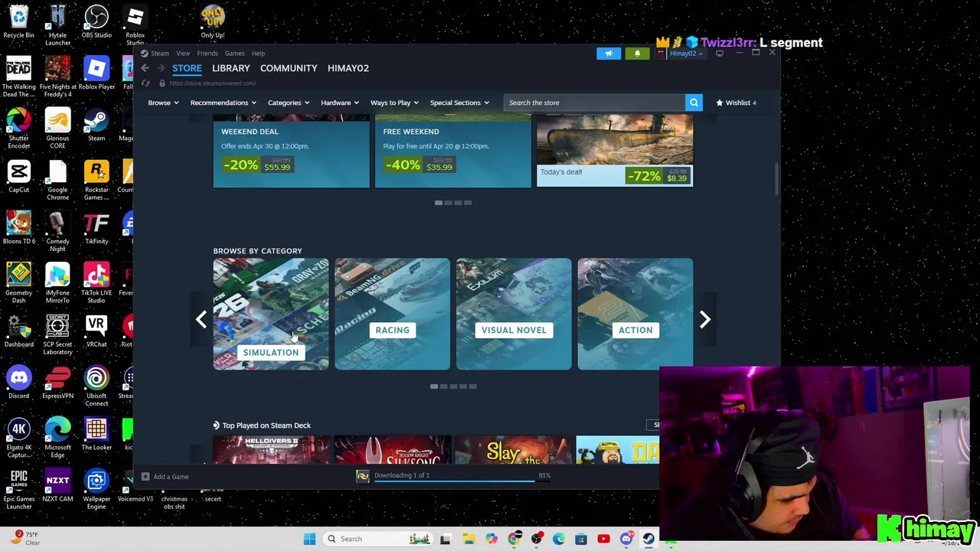Click the store search magnifier button
The height and width of the screenshot is (551, 980).
694,103
